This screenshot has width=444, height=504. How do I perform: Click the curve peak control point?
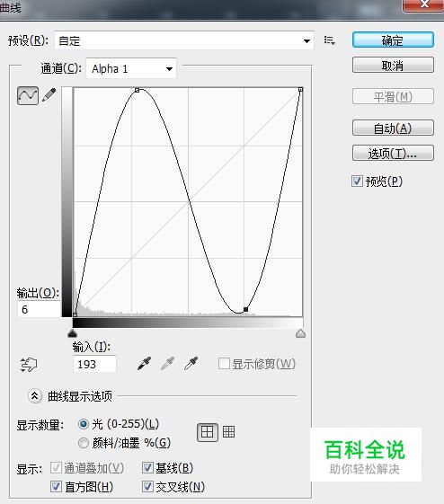tap(137, 91)
